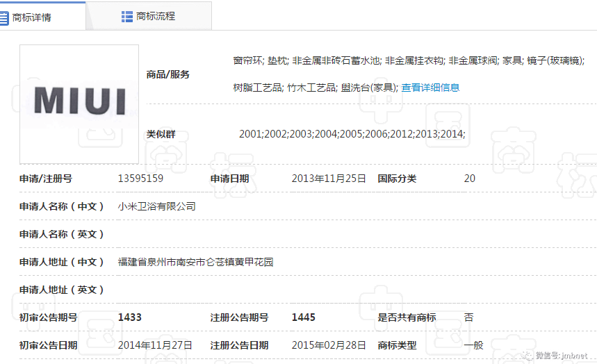Click the 申请人名称（中文） label
597x364 pixels.
point(61,206)
